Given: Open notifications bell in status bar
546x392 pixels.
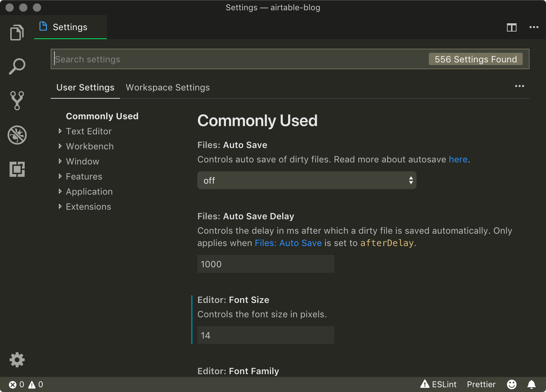Looking at the screenshot, I should click(531, 384).
